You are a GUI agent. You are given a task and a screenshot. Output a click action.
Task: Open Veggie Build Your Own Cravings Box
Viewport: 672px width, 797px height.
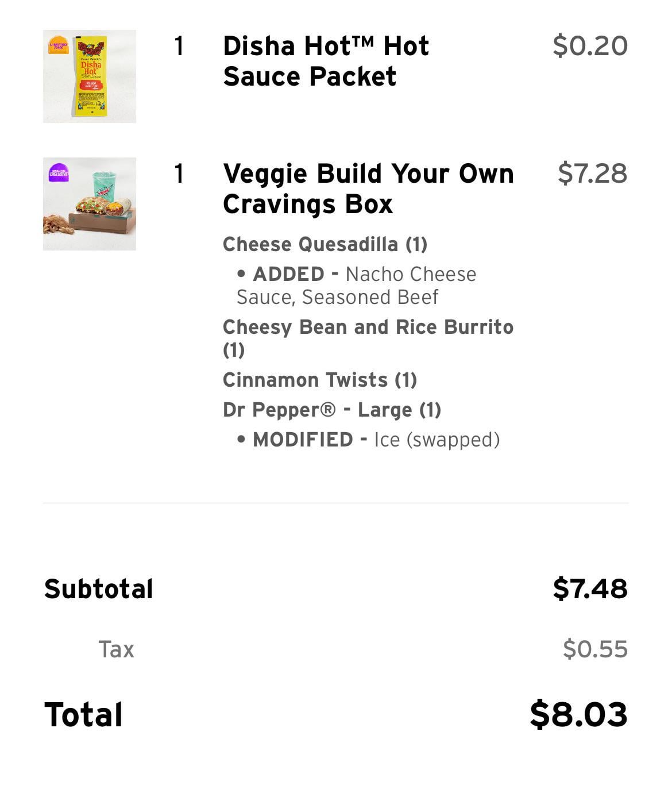click(368, 188)
